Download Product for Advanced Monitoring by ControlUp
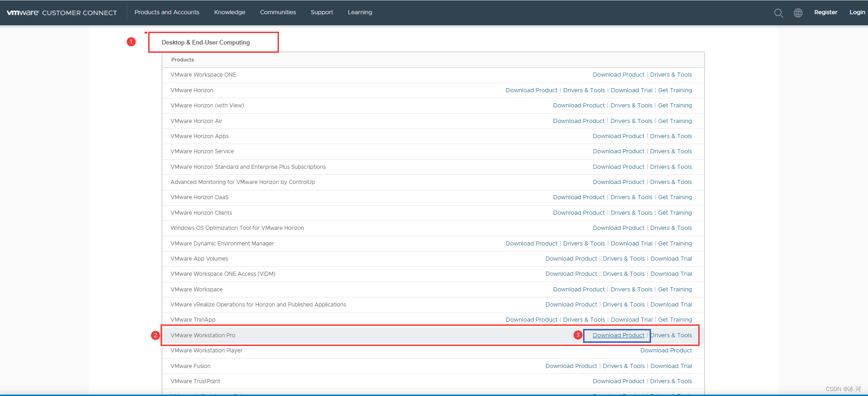The width and height of the screenshot is (868, 396). (618, 182)
